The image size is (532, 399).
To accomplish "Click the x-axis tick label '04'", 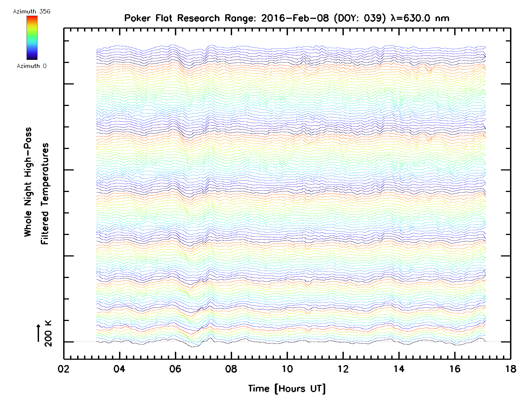I will pos(119,369).
